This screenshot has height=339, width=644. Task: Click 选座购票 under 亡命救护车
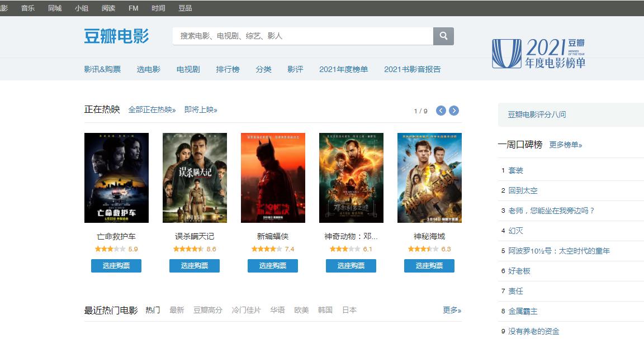tap(116, 266)
